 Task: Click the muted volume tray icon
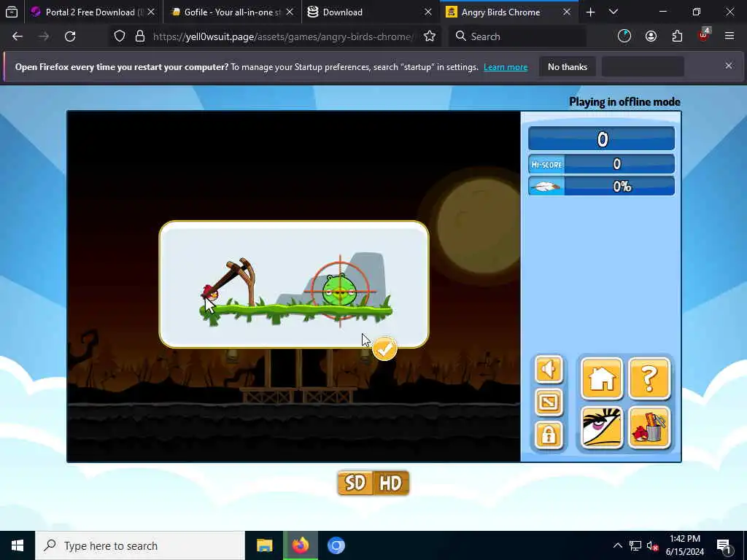652,545
